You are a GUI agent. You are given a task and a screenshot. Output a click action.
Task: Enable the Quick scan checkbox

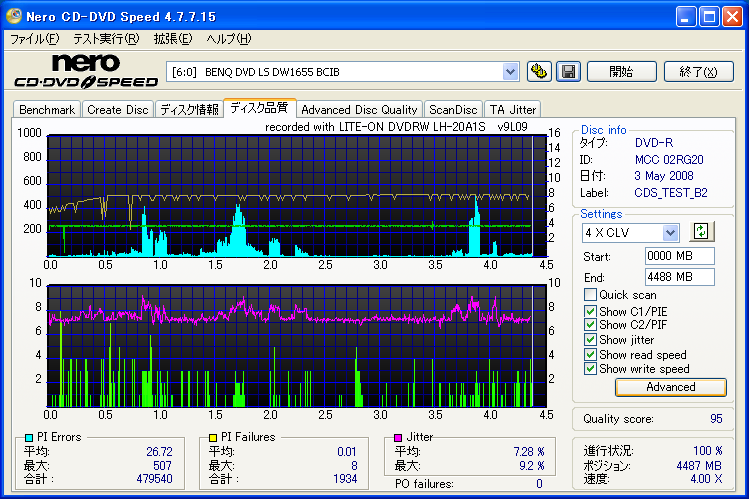pos(591,295)
